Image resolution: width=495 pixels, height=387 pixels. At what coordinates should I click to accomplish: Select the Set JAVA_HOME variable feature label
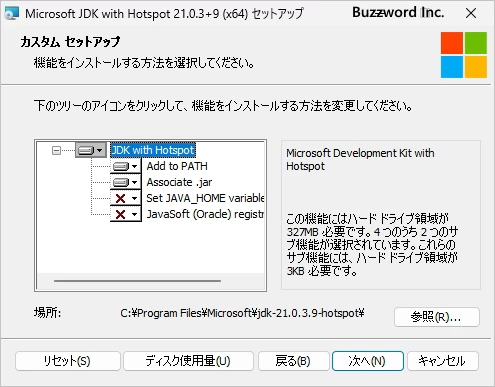[205, 198]
